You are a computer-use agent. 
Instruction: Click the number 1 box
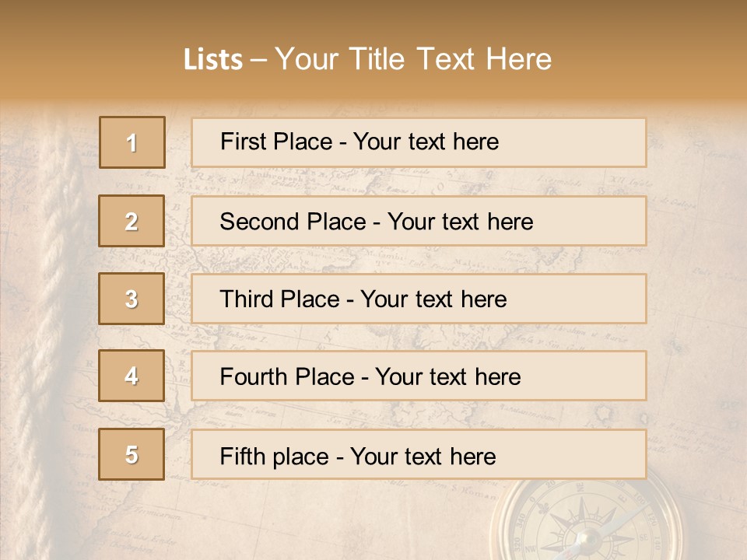pyautogui.click(x=132, y=142)
